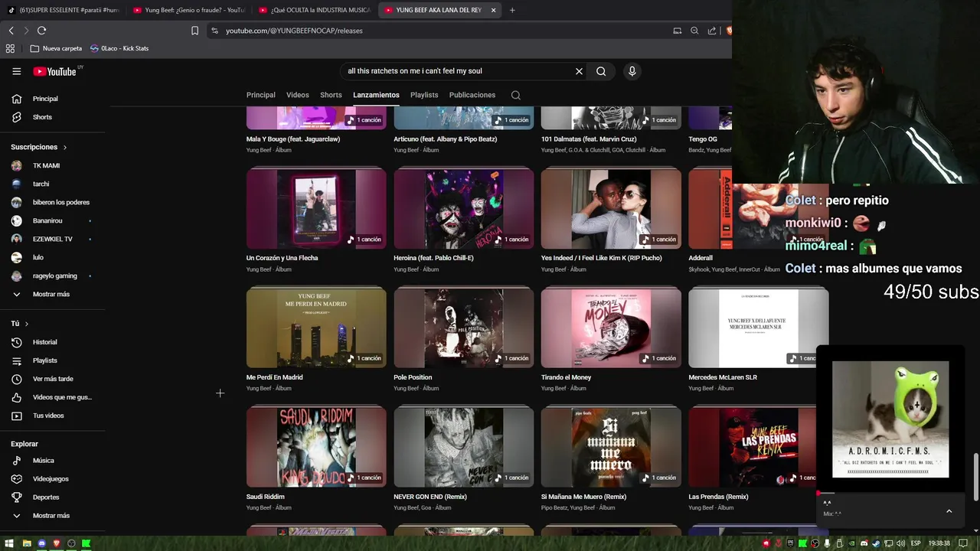Expand the miniplayer Mix queue chevron
The height and width of the screenshot is (551, 980).
point(949,511)
